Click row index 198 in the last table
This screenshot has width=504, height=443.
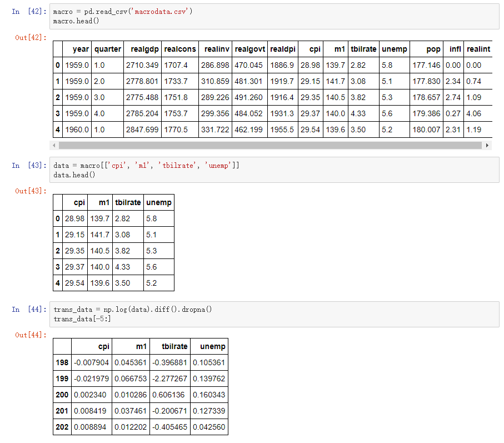[62, 362]
